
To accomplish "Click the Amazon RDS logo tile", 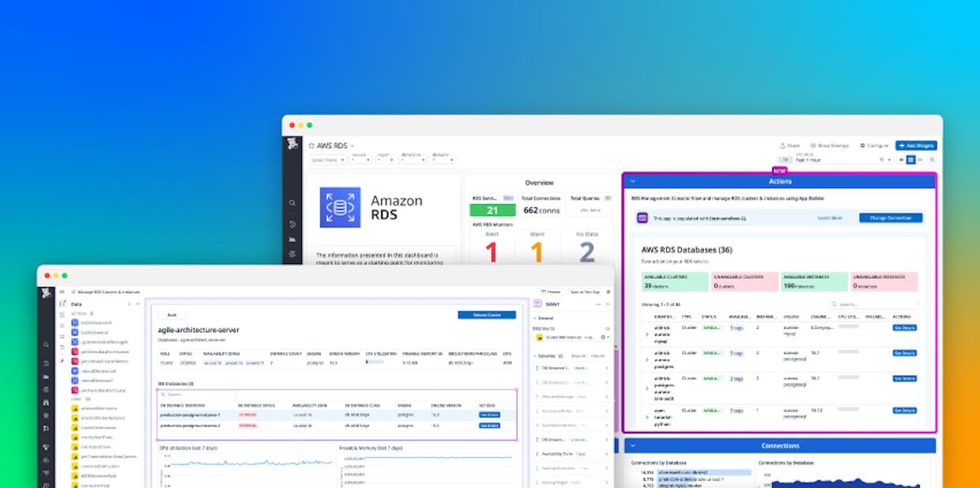I will coord(341,207).
